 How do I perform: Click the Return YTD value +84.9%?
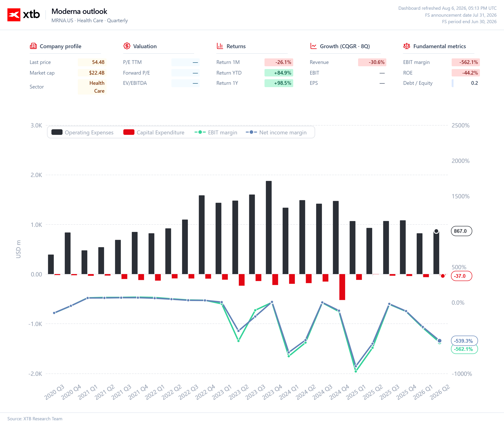click(279, 73)
